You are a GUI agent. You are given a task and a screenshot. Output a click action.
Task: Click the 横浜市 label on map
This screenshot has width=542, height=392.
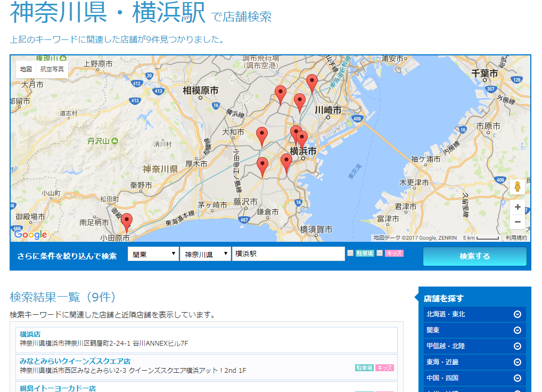tap(303, 151)
